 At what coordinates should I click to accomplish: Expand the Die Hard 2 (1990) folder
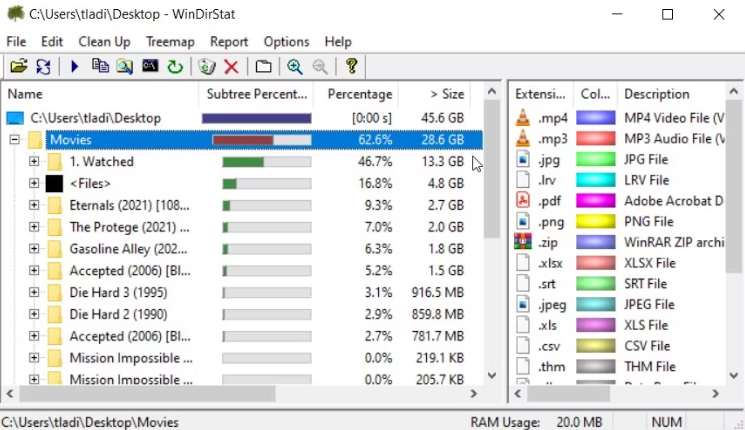coord(34,314)
